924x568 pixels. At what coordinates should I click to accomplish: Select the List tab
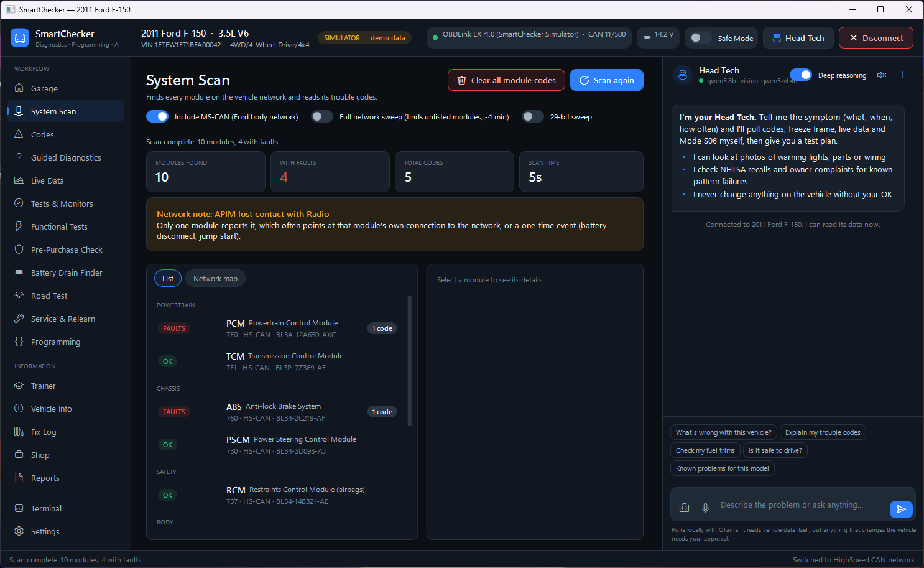point(168,279)
